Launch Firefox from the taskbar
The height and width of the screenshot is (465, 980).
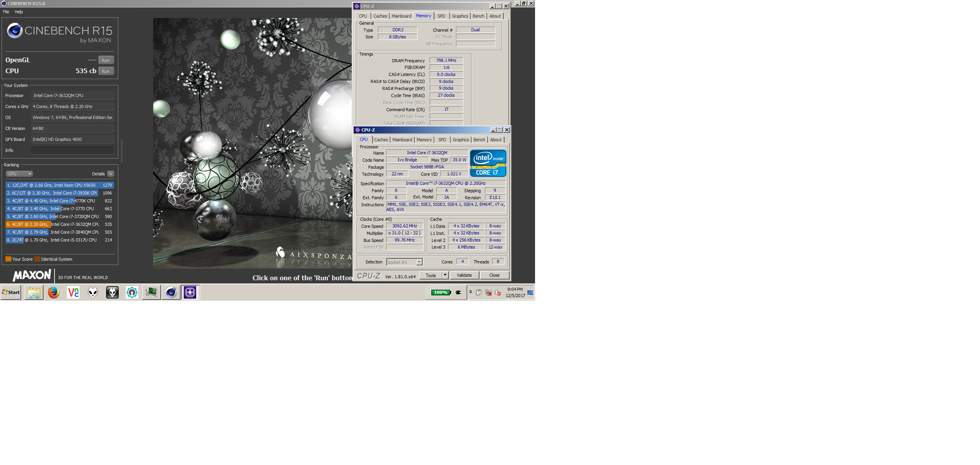pyautogui.click(x=54, y=292)
